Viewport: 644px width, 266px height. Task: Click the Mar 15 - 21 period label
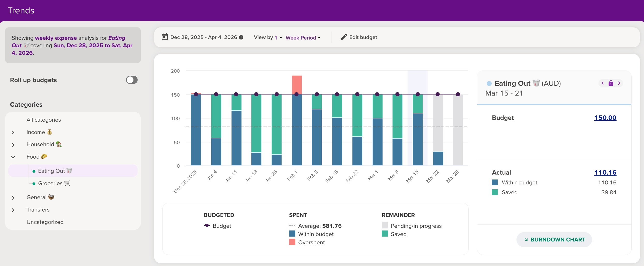point(504,93)
